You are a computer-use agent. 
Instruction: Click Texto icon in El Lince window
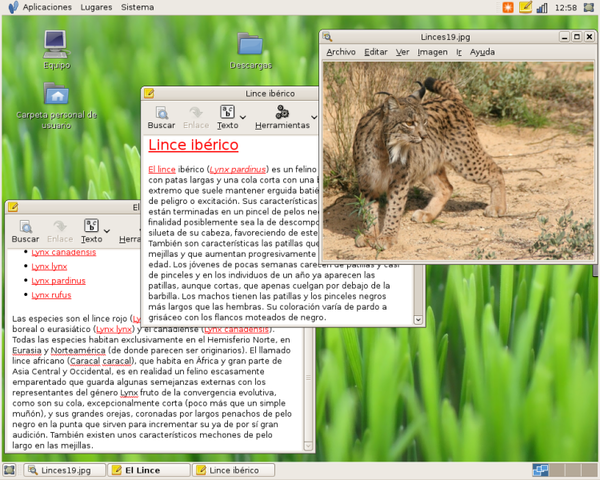[91, 231]
